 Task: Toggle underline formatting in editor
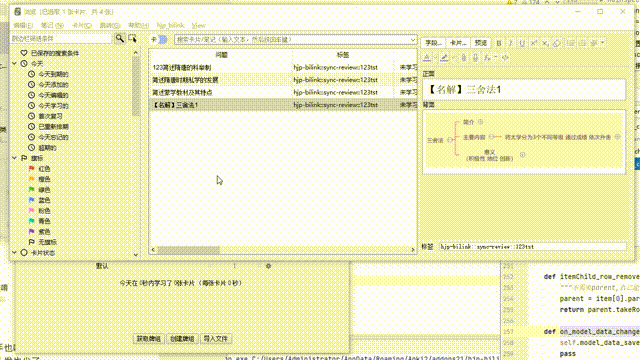[522, 43]
